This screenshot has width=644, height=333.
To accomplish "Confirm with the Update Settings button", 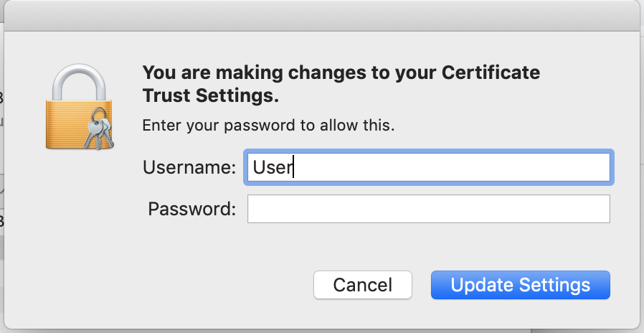I will (x=520, y=284).
